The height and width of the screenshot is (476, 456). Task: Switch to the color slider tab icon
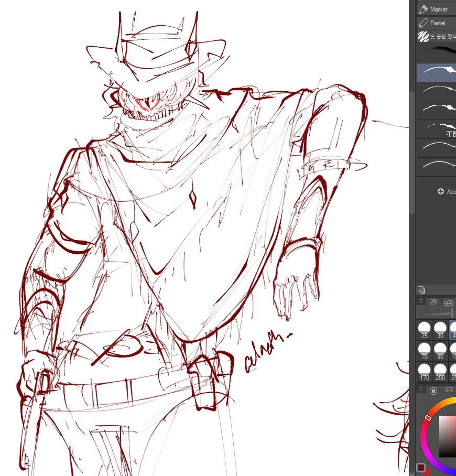[x=449, y=390]
